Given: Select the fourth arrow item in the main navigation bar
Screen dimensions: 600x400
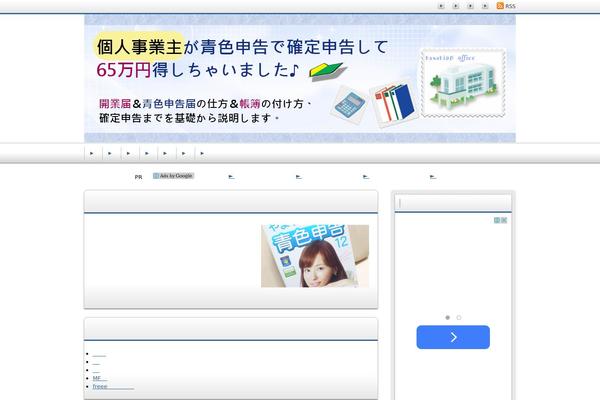Looking at the screenshot, I should pos(147,153).
